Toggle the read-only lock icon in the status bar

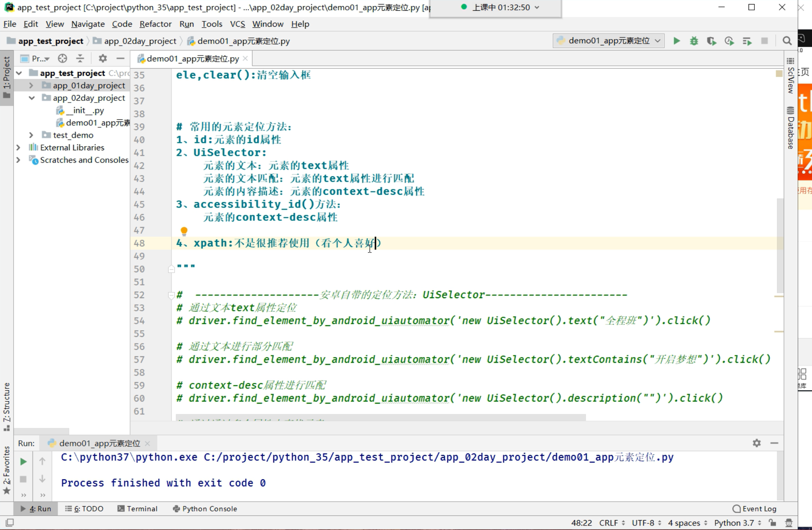point(772,523)
